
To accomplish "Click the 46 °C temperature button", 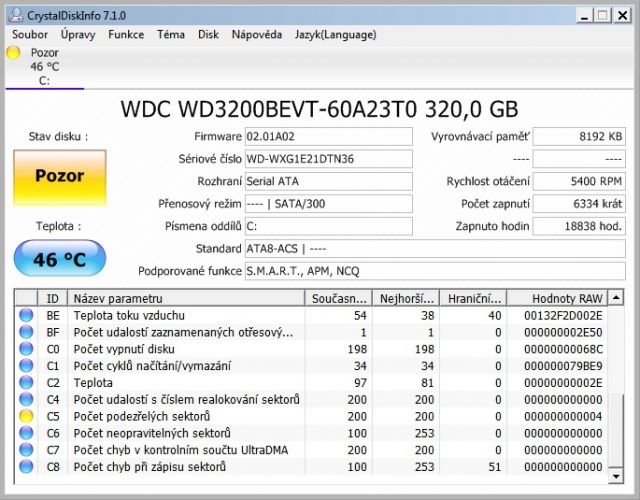I will 60,258.
